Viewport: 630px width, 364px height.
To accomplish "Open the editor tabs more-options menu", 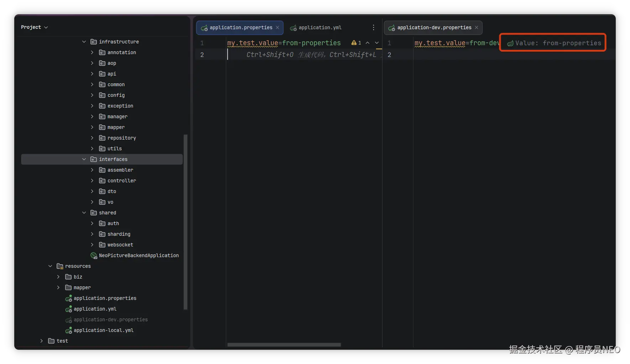I will click(374, 28).
